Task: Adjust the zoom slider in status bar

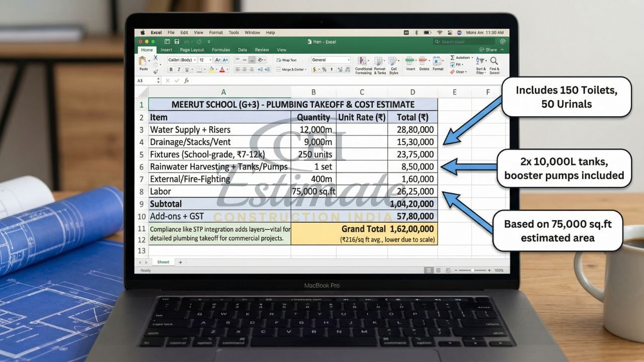Action: (x=473, y=270)
